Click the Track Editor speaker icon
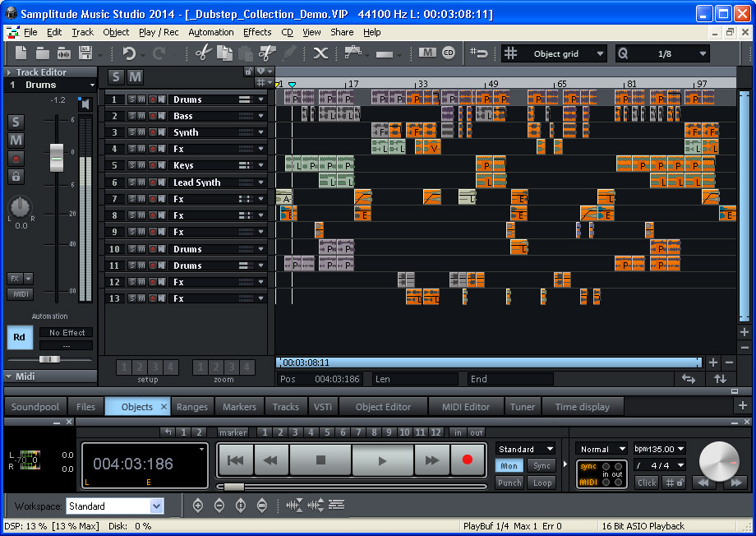This screenshot has width=756, height=536. 85,104
